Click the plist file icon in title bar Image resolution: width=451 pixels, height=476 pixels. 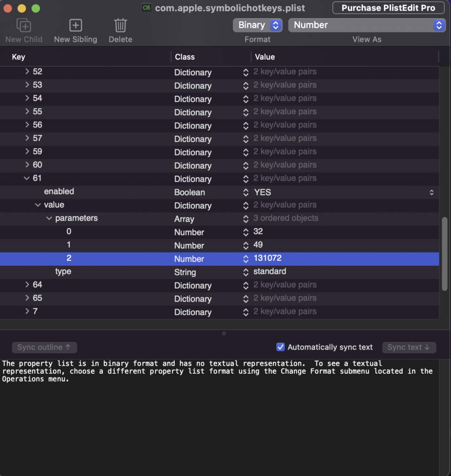point(147,8)
